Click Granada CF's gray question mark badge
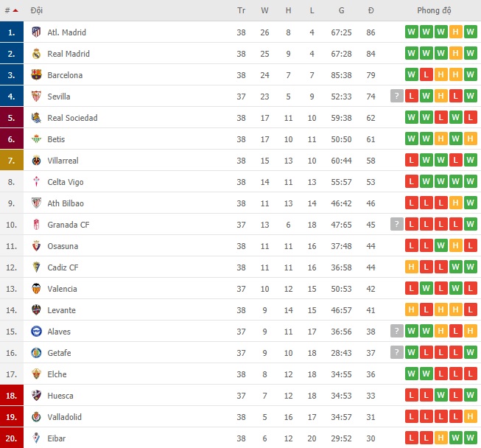Viewport: 481px width, 448px height. pyautogui.click(x=396, y=224)
